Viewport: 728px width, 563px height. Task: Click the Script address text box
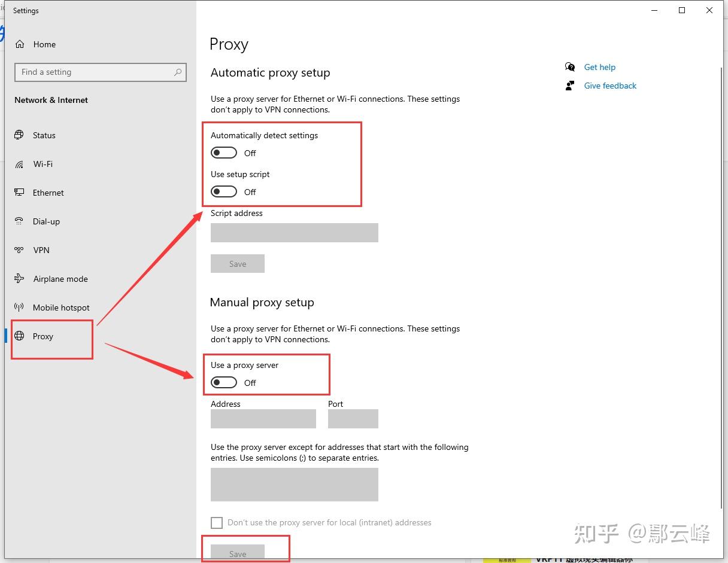[x=295, y=233]
